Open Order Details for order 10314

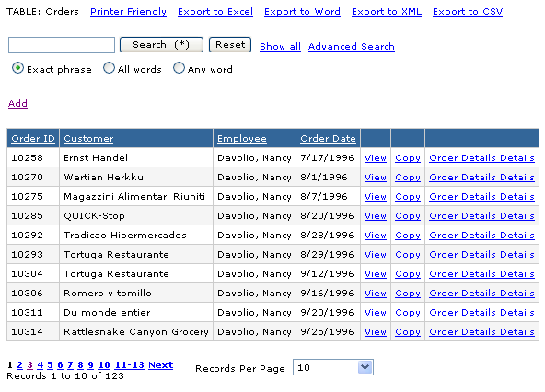click(481, 332)
